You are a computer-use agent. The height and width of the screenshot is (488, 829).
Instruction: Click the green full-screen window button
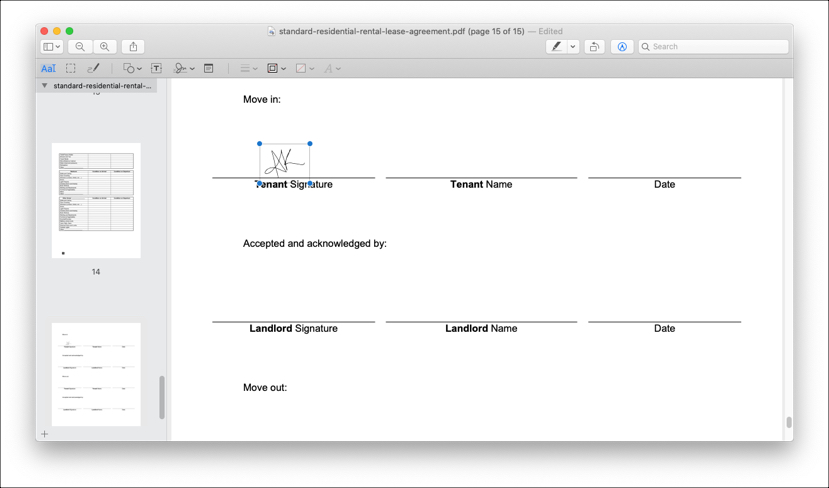point(69,31)
